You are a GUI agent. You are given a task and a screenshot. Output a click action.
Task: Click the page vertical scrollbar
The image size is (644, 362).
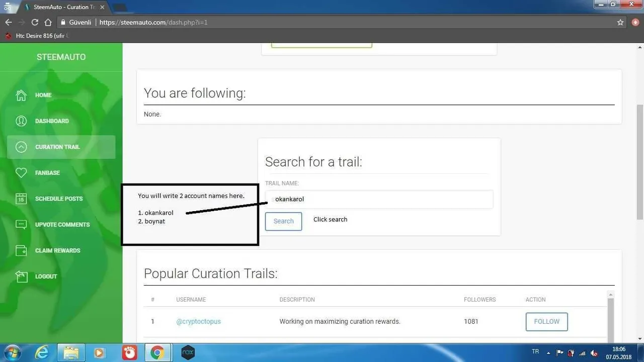(640, 162)
